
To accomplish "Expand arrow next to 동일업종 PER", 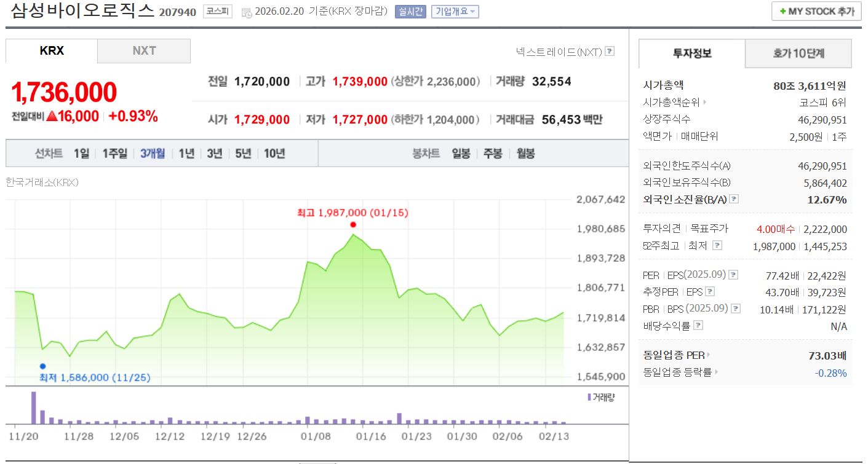I will pos(709,355).
